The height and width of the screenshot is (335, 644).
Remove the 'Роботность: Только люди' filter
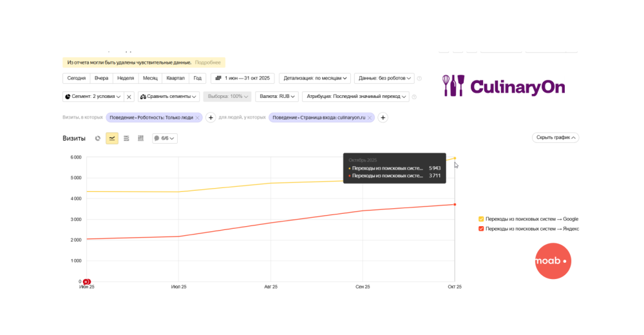tap(198, 118)
